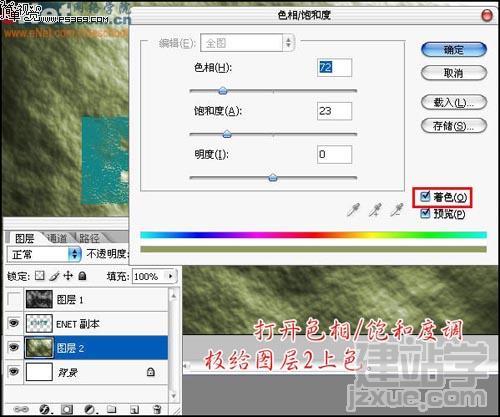Viewport: 500px width, 417px height.
Task: Lock all padlock icon
Action: tap(82, 276)
